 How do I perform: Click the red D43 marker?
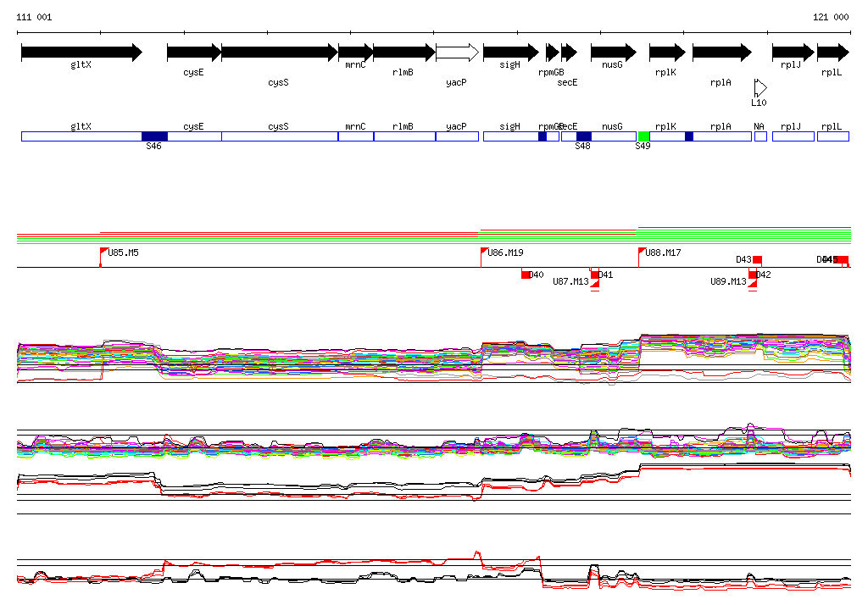tap(757, 259)
